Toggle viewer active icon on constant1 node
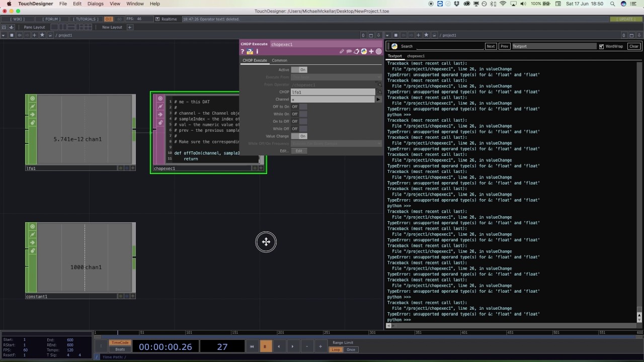Viewport: 644px width, 362px height. pyautogui.click(x=32, y=227)
